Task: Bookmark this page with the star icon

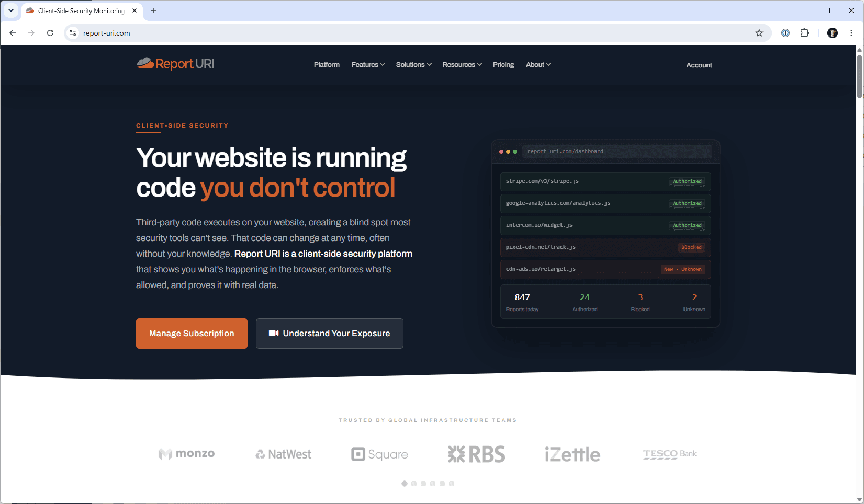Action: pyautogui.click(x=759, y=33)
